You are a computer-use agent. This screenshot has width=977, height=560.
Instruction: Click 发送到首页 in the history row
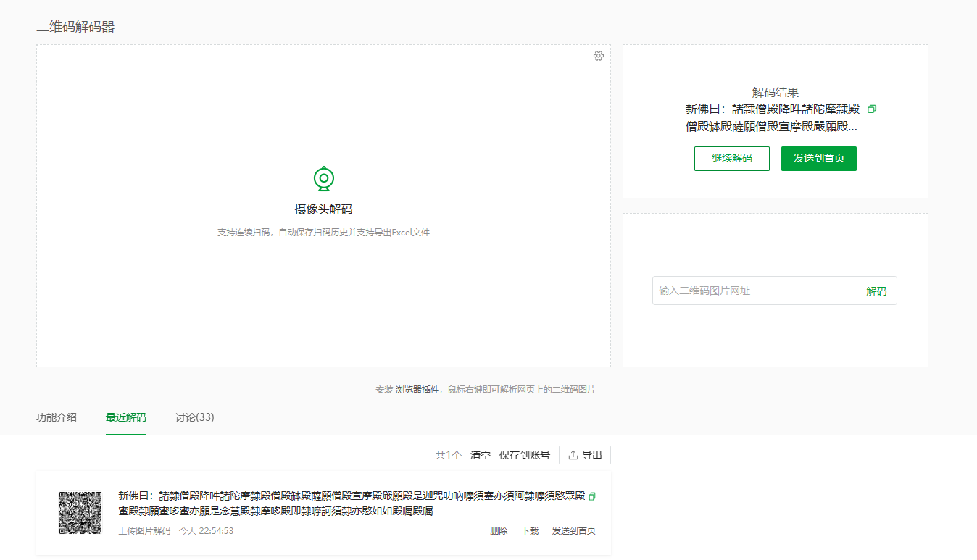(574, 531)
